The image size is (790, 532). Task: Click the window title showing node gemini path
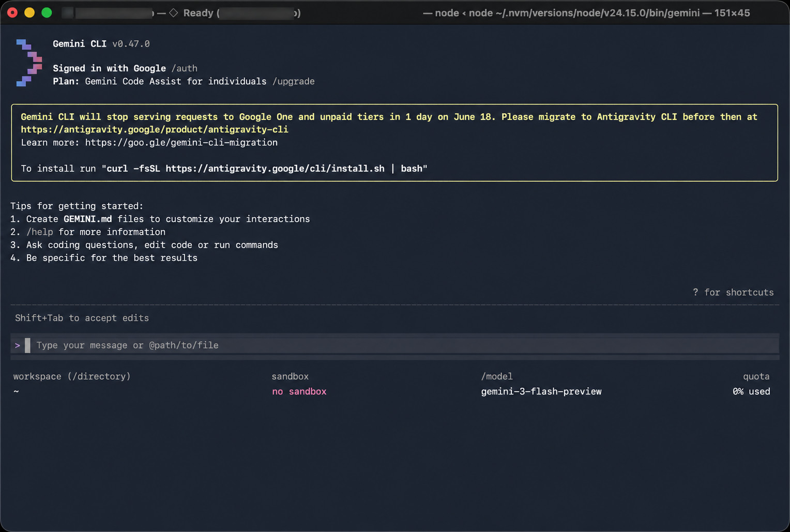[x=586, y=13]
